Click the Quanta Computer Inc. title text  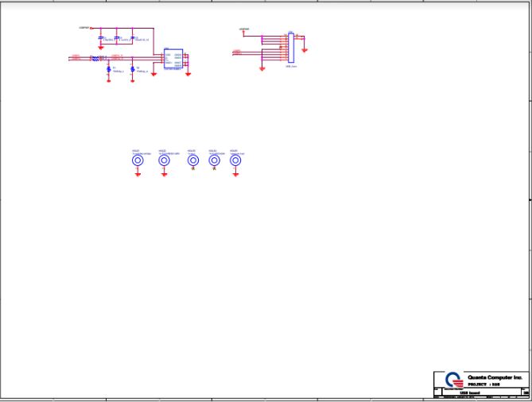click(x=495, y=377)
